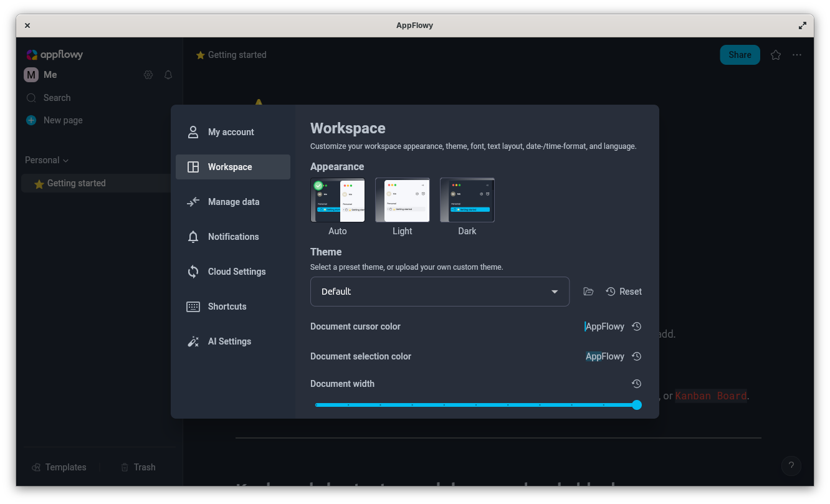Click the Share button

pos(740,55)
